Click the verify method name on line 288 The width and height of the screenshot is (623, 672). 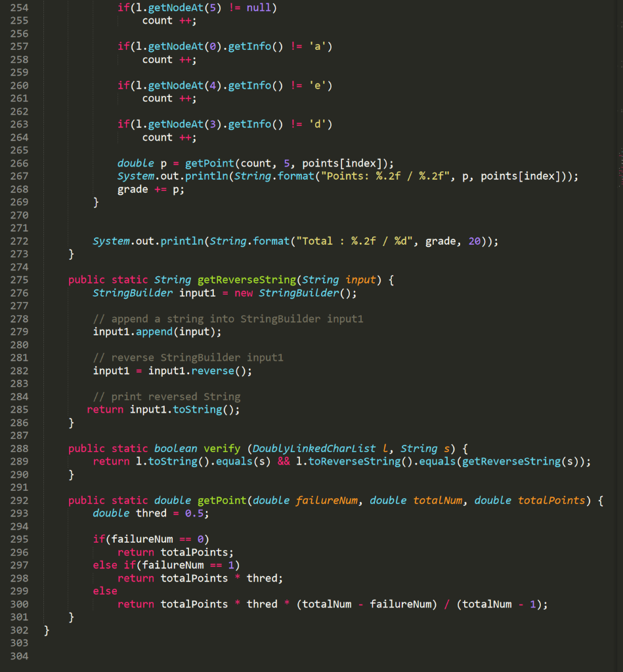click(222, 448)
